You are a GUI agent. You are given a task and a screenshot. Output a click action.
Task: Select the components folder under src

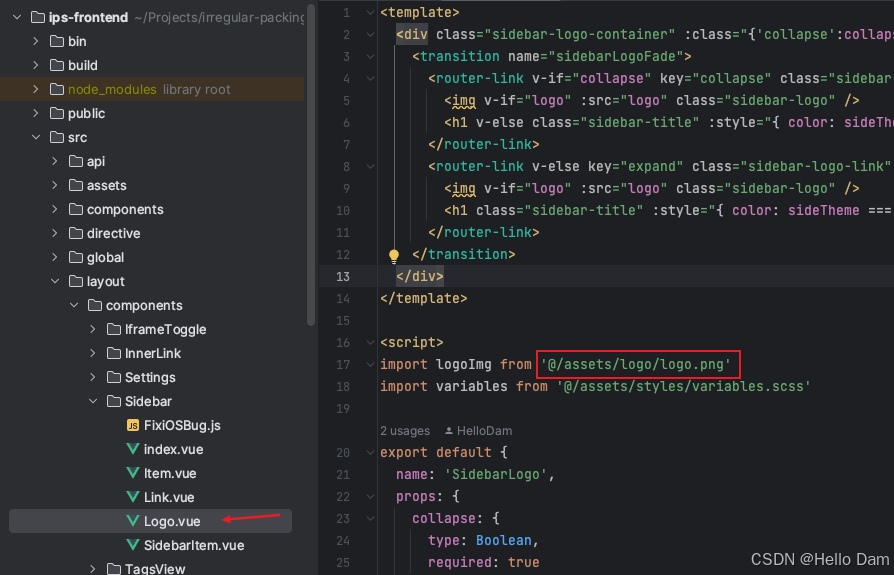125,209
